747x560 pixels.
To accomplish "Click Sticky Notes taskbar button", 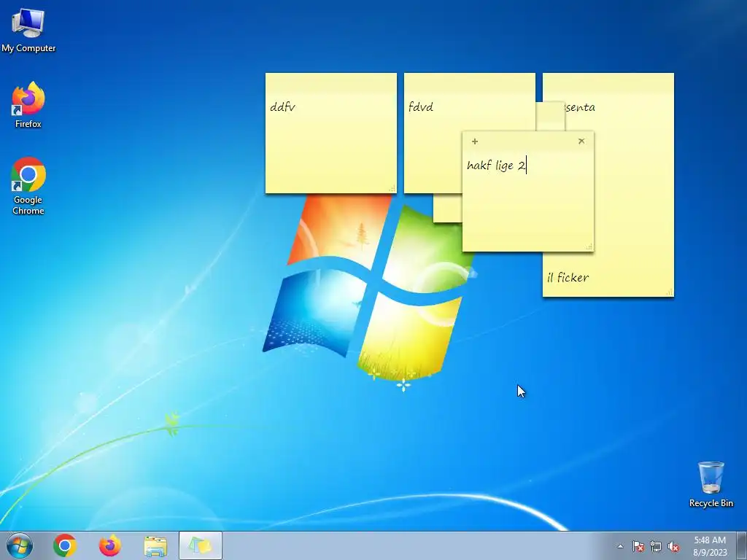I will pos(201,545).
